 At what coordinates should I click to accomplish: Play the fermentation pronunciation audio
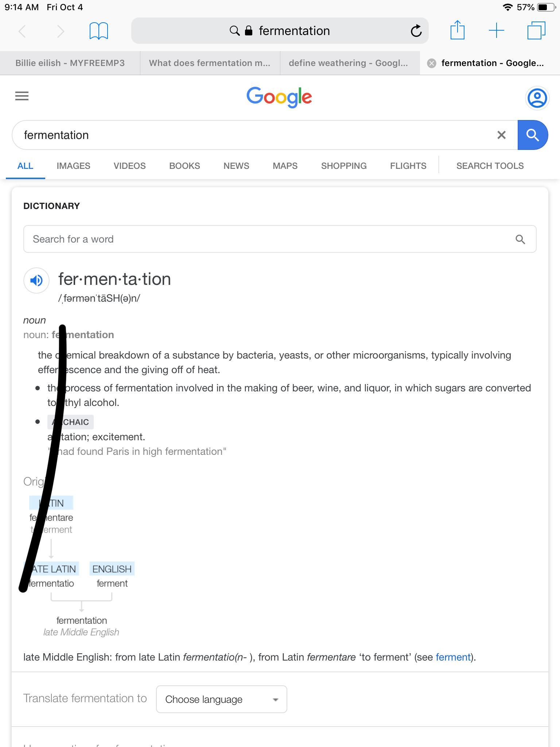(36, 280)
